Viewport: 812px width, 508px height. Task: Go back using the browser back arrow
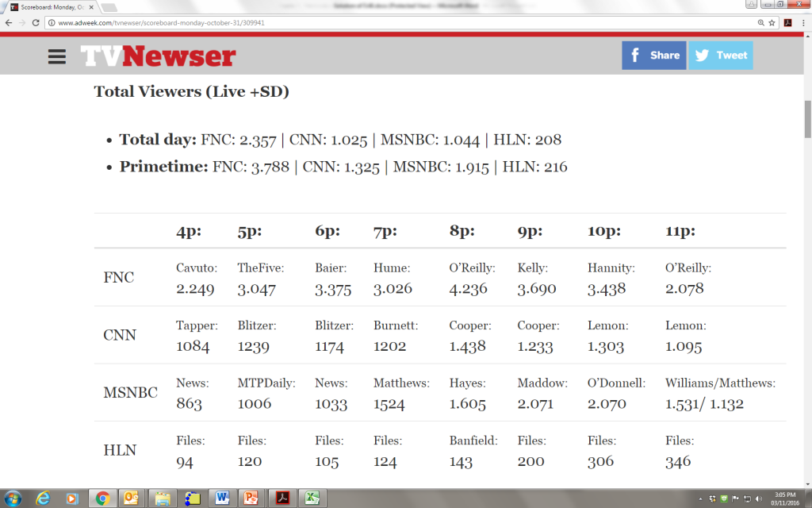point(8,23)
